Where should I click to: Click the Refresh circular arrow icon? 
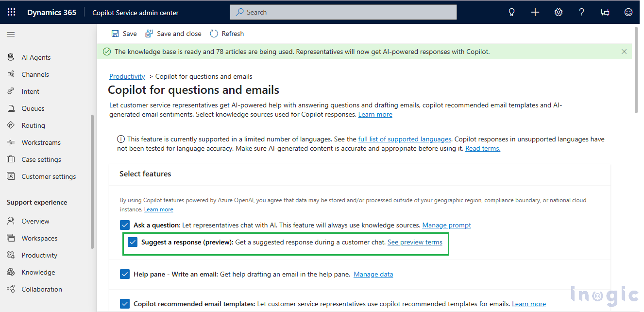pos(214,34)
